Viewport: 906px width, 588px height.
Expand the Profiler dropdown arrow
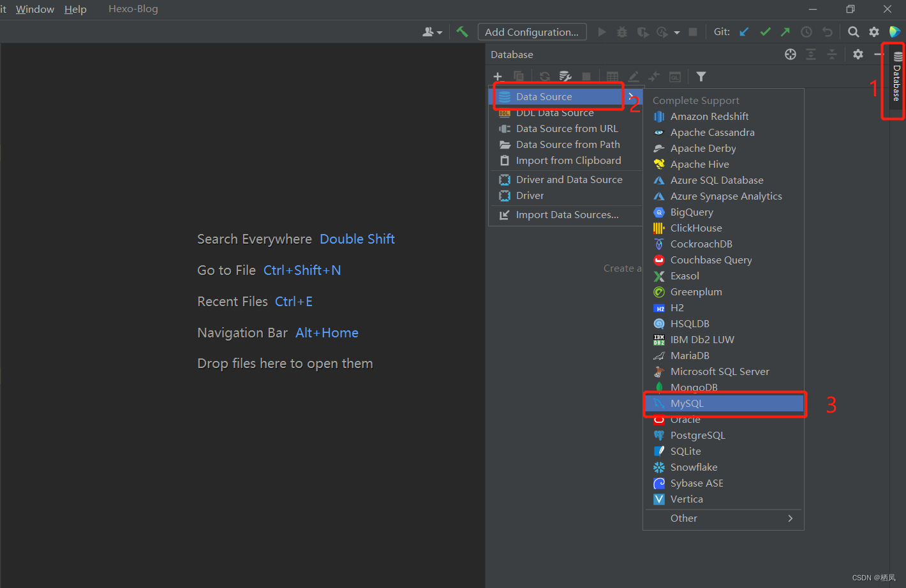click(x=676, y=33)
